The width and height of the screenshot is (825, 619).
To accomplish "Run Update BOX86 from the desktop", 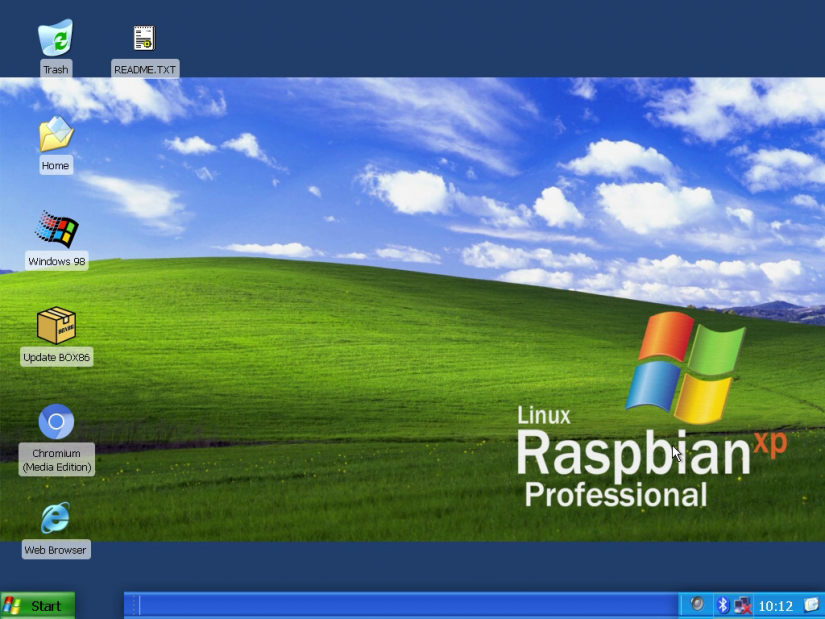I will (x=55, y=326).
